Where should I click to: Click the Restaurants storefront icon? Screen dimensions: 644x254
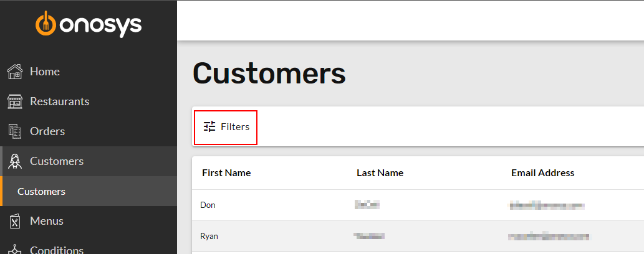click(x=15, y=101)
